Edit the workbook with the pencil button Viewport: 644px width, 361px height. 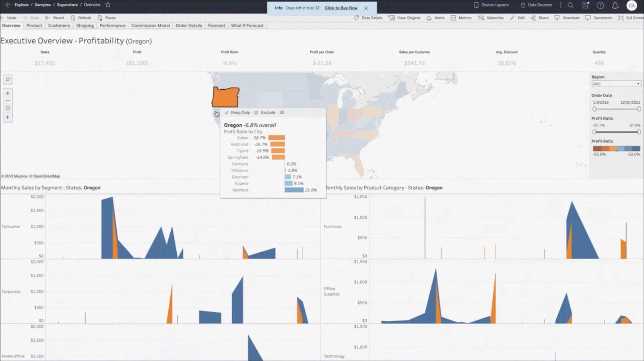(517, 18)
